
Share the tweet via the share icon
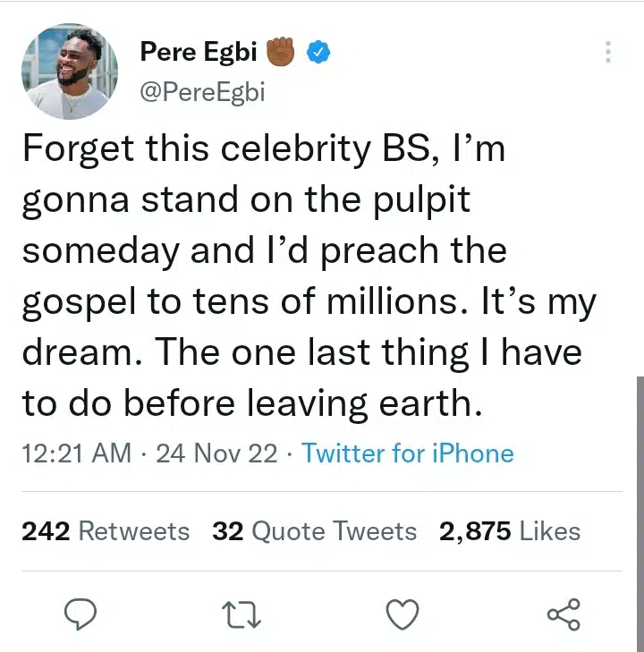563,614
